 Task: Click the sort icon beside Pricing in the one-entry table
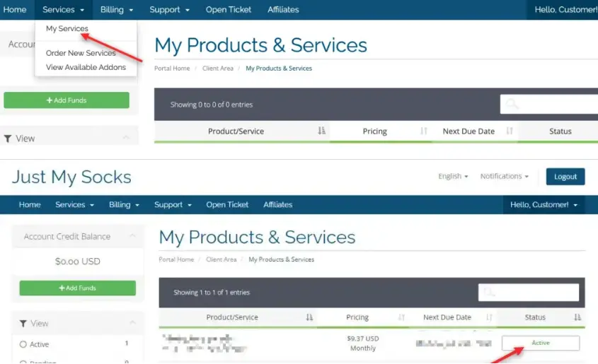tap(401, 317)
